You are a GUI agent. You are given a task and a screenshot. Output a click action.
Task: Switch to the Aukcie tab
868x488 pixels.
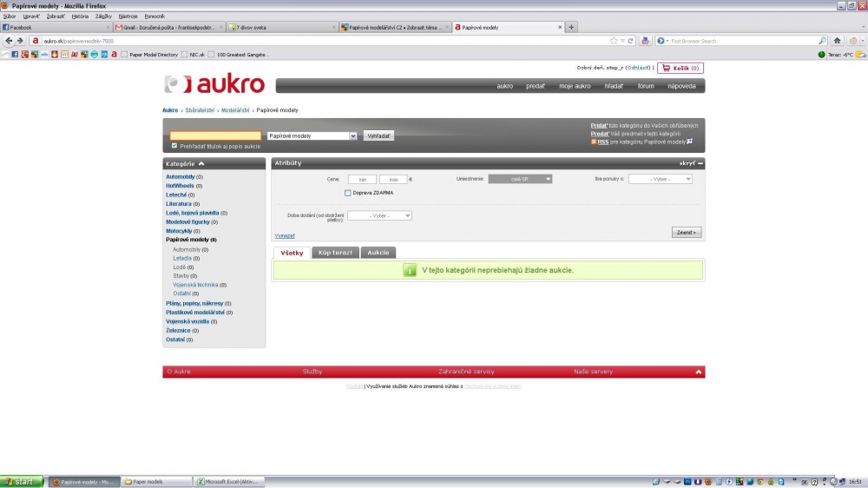pyautogui.click(x=378, y=253)
